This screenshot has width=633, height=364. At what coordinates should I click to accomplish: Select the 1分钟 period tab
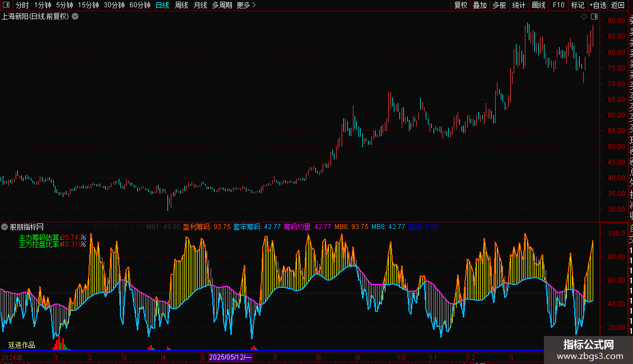43,5
